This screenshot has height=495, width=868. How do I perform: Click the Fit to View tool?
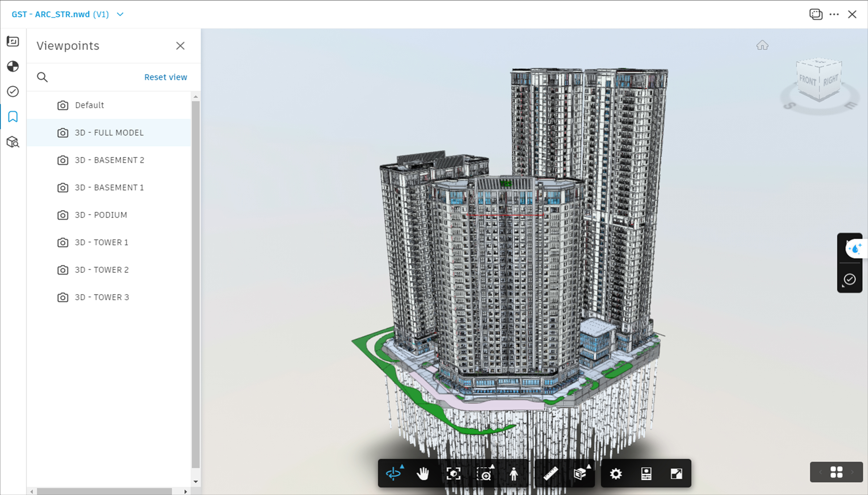click(x=453, y=473)
